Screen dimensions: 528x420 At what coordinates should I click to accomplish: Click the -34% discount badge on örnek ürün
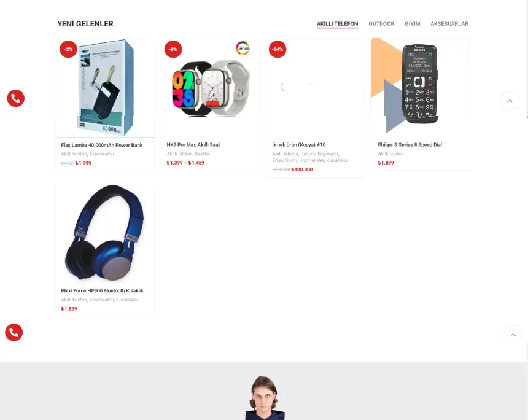[x=278, y=49]
